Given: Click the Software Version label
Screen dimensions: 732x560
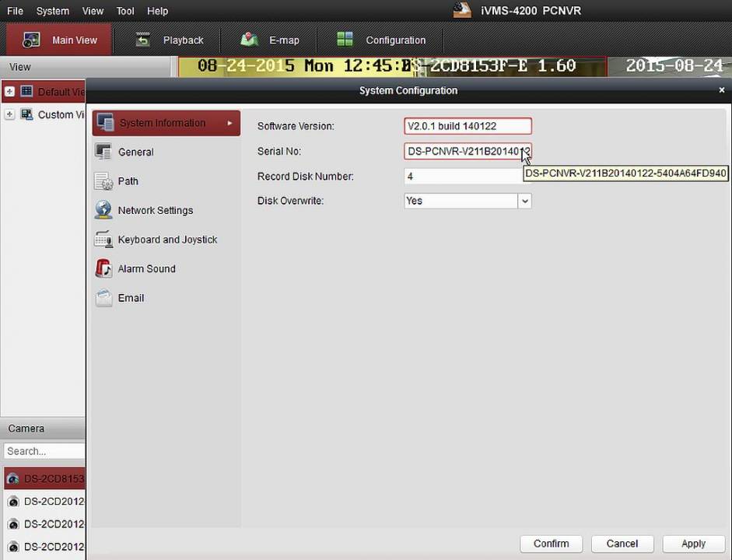Looking at the screenshot, I should (296, 126).
